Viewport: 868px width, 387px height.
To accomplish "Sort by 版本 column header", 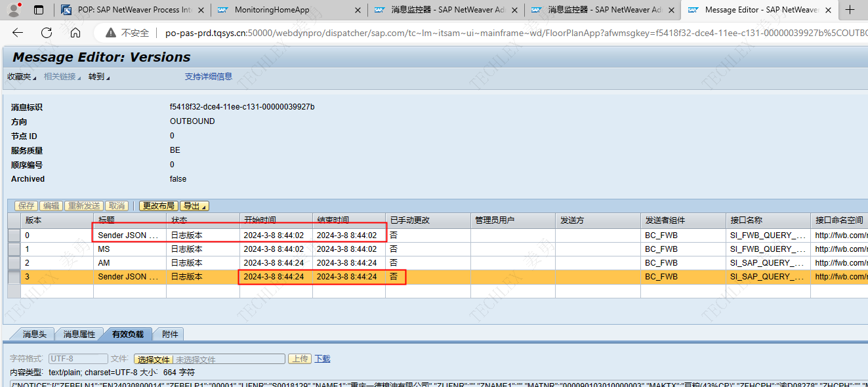I will coord(57,220).
